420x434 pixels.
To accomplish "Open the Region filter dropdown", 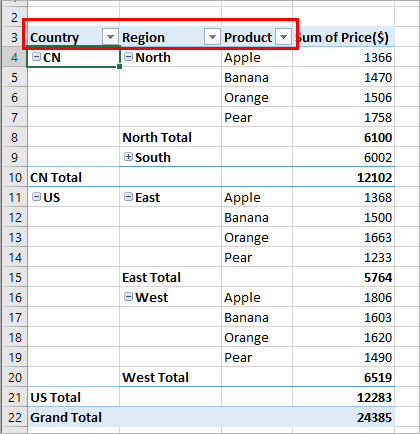I will [x=212, y=37].
